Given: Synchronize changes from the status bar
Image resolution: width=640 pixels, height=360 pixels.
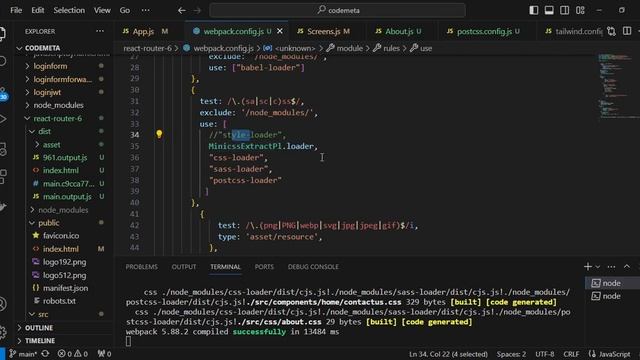Looking at the screenshot, I should tap(45, 353).
